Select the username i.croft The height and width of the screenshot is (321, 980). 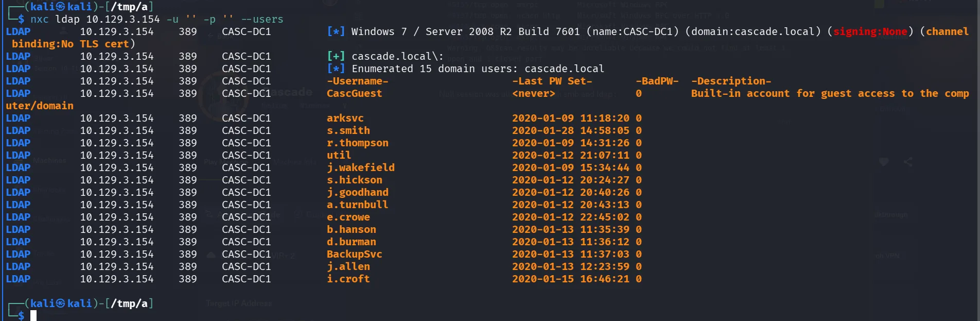[348, 279]
